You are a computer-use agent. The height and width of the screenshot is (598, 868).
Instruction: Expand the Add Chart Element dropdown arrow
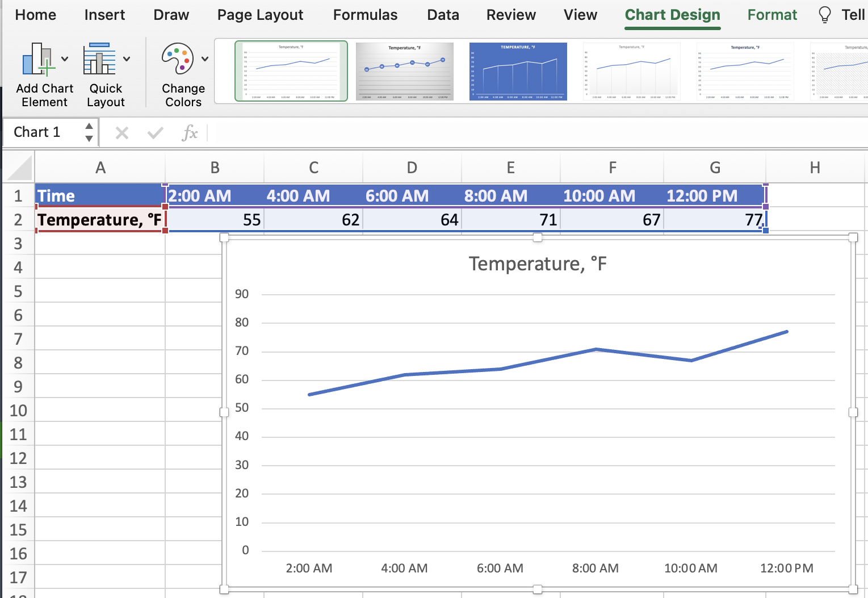coord(65,59)
